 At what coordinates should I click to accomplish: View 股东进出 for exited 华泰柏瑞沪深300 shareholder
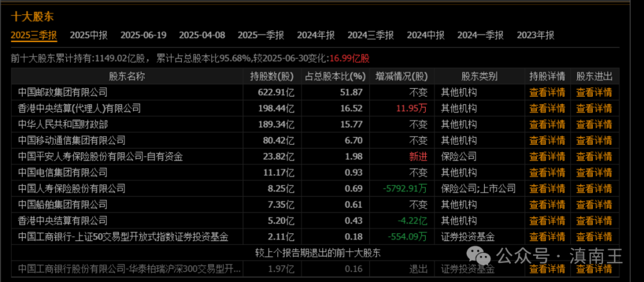pyautogui.click(x=595, y=269)
